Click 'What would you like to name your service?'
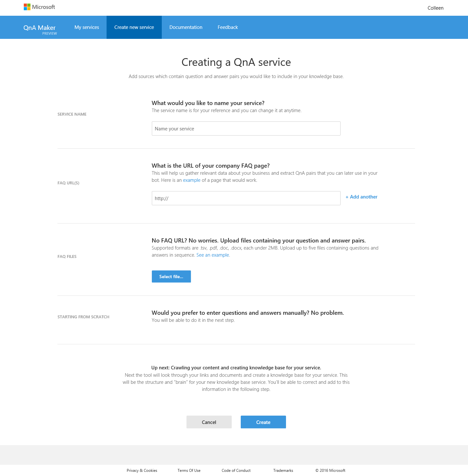 [208, 103]
